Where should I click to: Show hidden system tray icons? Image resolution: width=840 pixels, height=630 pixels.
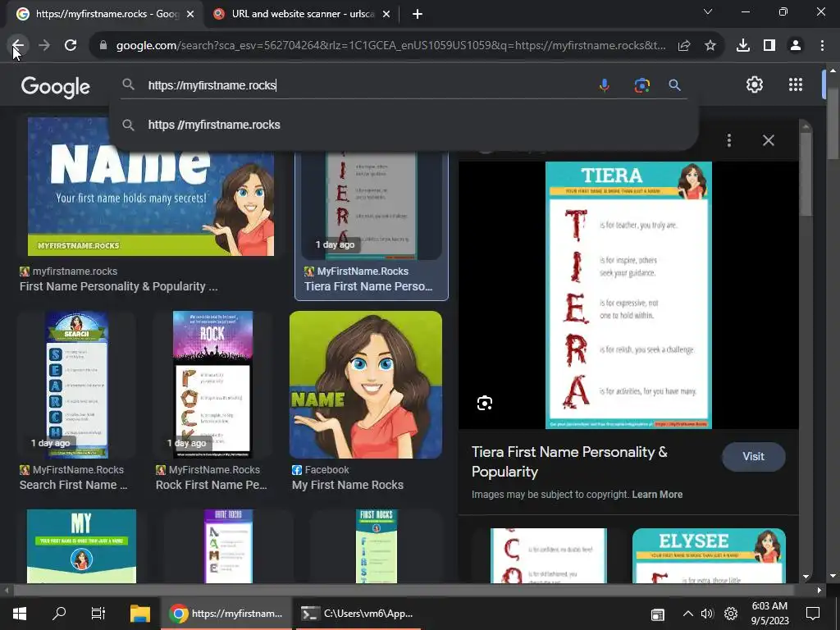tap(687, 614)
